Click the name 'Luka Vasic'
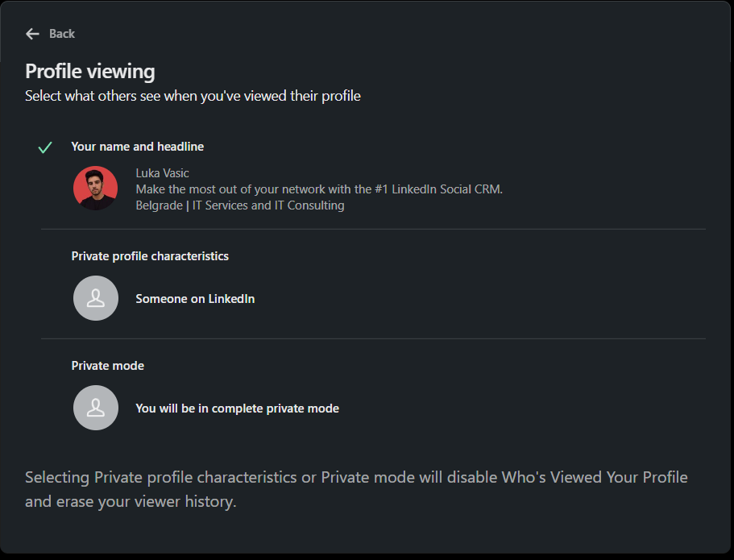Image resolution: width=734 pixels, height=560 pixels. [x=162, y=173]
